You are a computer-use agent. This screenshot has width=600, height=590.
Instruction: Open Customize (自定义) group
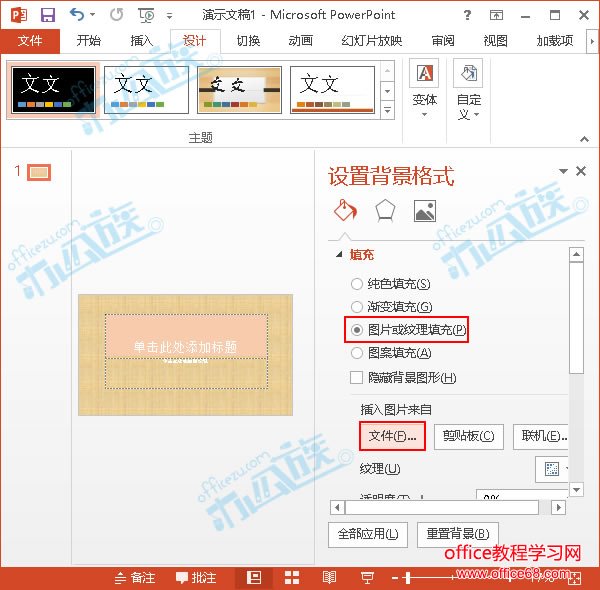tap(468, 90)
